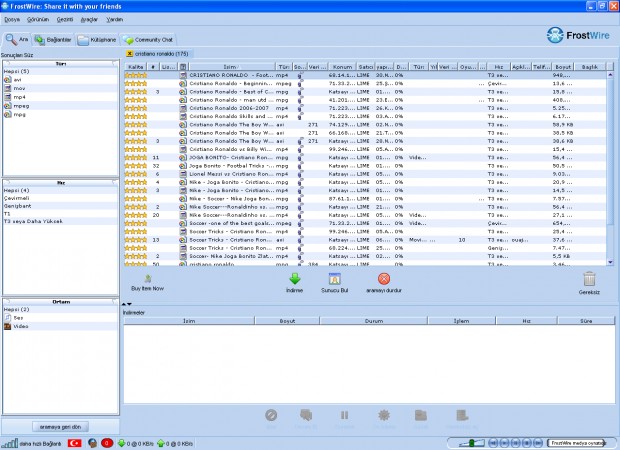Open the Görünüm menu
This screenshot has width=620, height=450.
(x=38, y=19)
